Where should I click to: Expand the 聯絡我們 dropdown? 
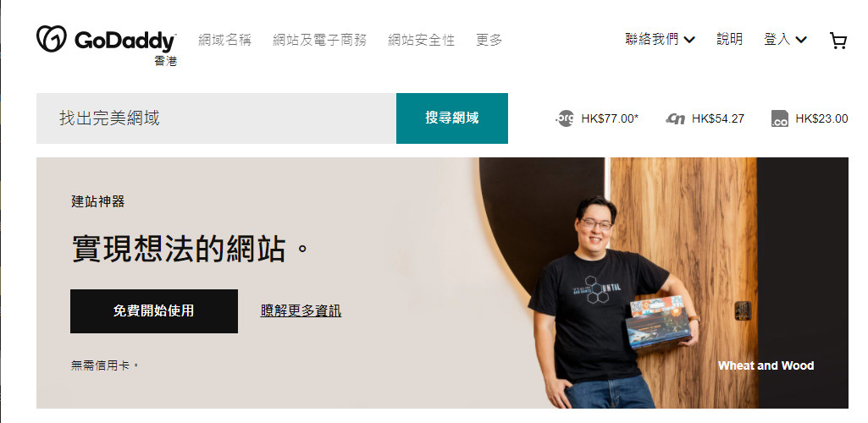[660, 39]
